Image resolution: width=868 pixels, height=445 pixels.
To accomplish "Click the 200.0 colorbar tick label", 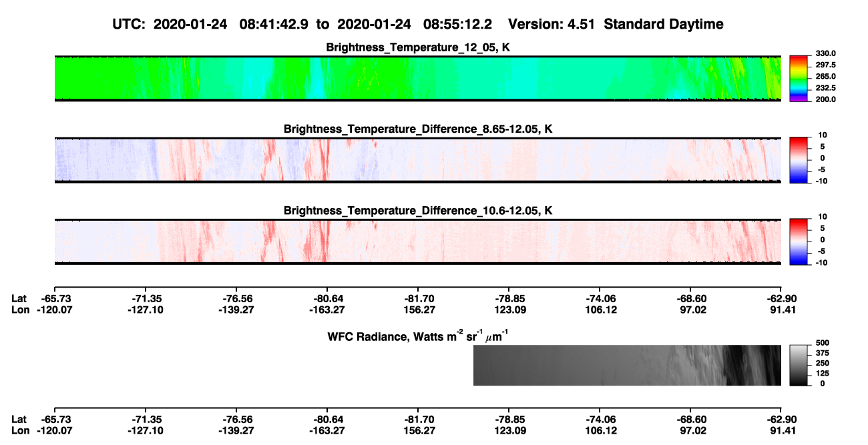I will 826,99.
